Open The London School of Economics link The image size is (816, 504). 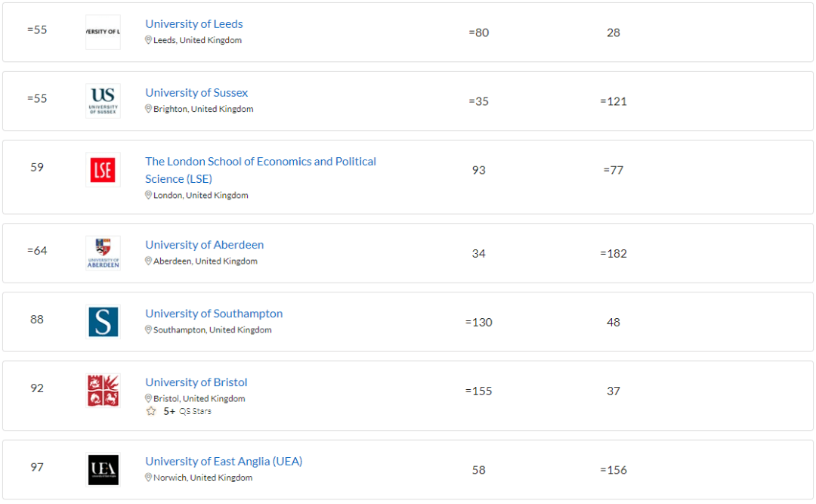260,170
